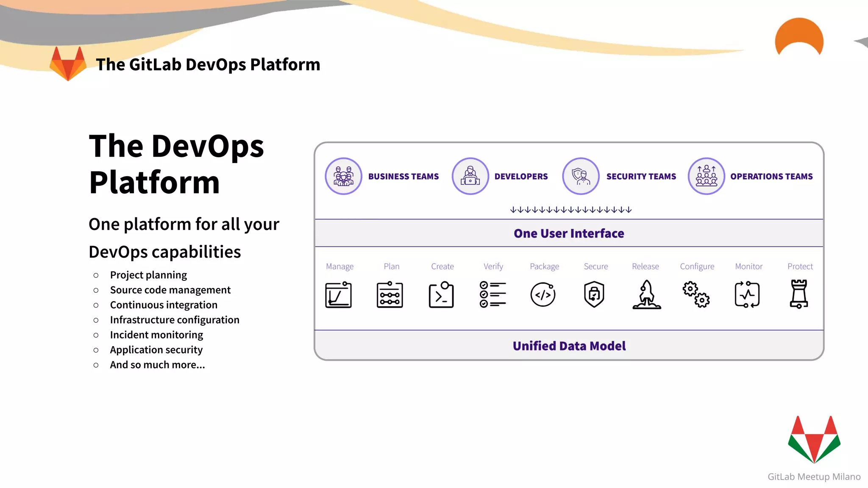Click the 'Verify' stage label
868x488 pixels.
click(493, 266)
